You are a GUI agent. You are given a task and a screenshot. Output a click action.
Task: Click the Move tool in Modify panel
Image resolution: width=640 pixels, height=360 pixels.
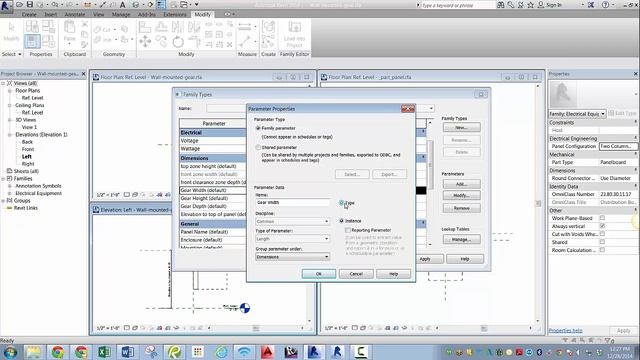coord(145,41)
